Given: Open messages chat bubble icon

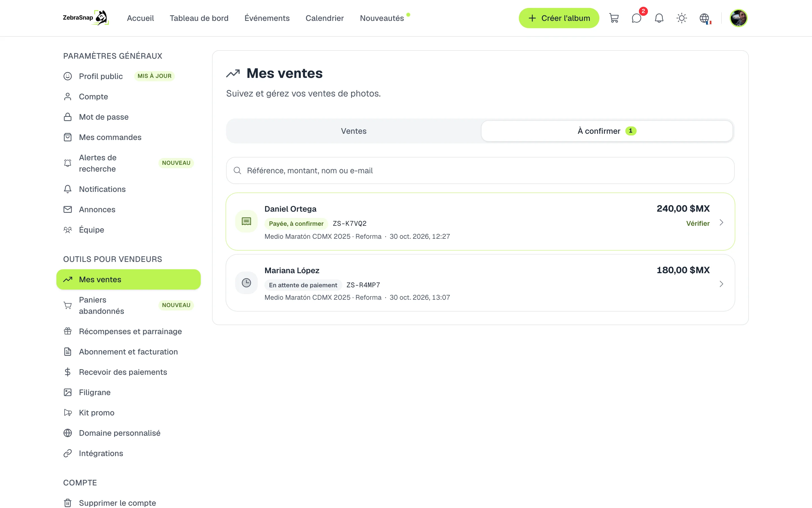Looking at the screenshot, I should [637, 18].
